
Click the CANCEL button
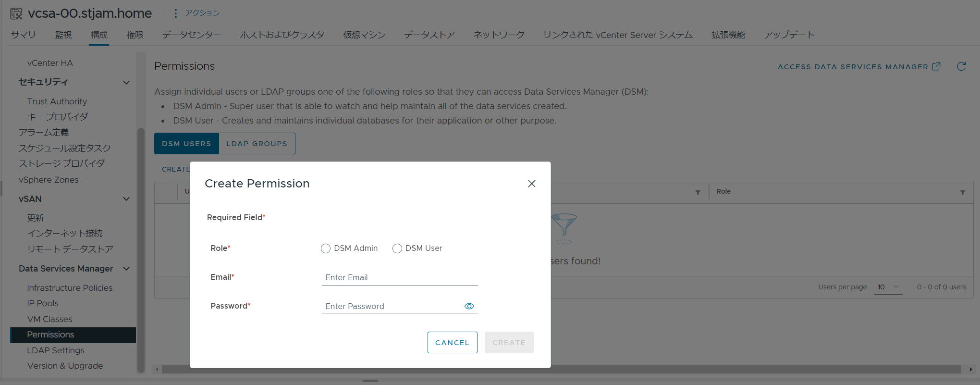[x=453, y=342]
